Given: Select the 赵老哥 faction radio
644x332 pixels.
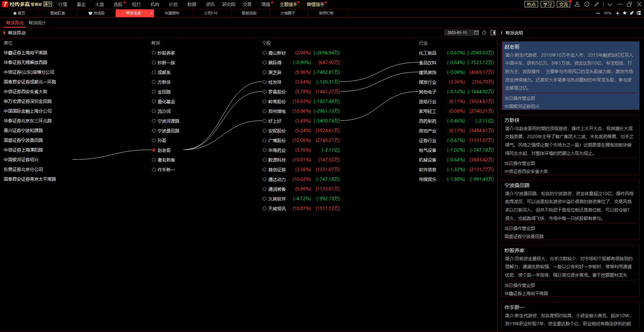Looking at the screenshot, I should (x=154, y=150).
